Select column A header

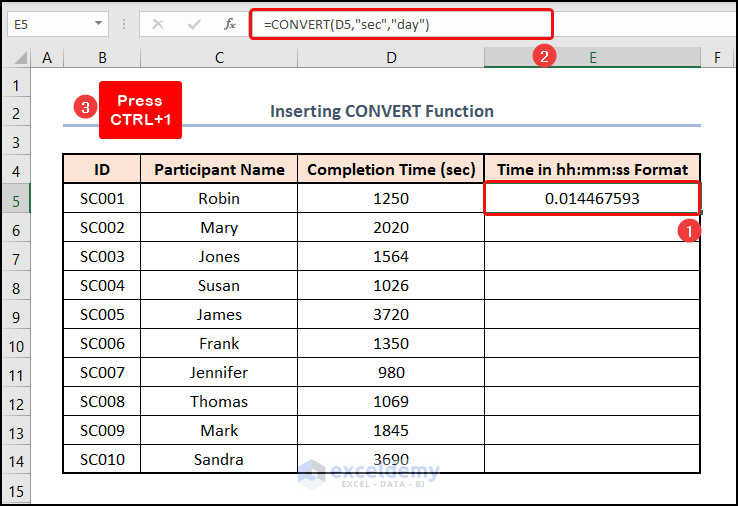[x=47, y=57]
